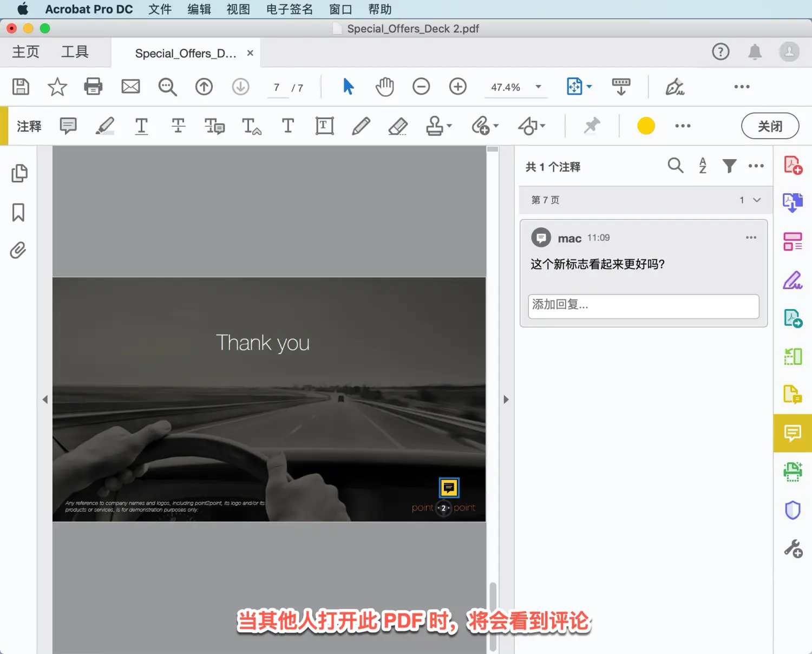Screen dimensions: 812x654
Task: Collapse the right comments pane arrow
Action: coord(506,400)
